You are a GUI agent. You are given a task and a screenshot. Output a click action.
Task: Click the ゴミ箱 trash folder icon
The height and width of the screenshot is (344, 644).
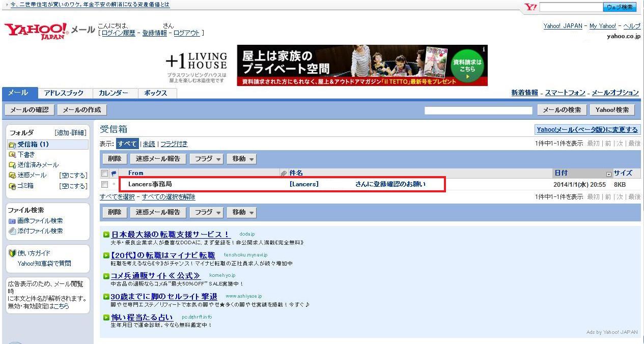point(13,186)
